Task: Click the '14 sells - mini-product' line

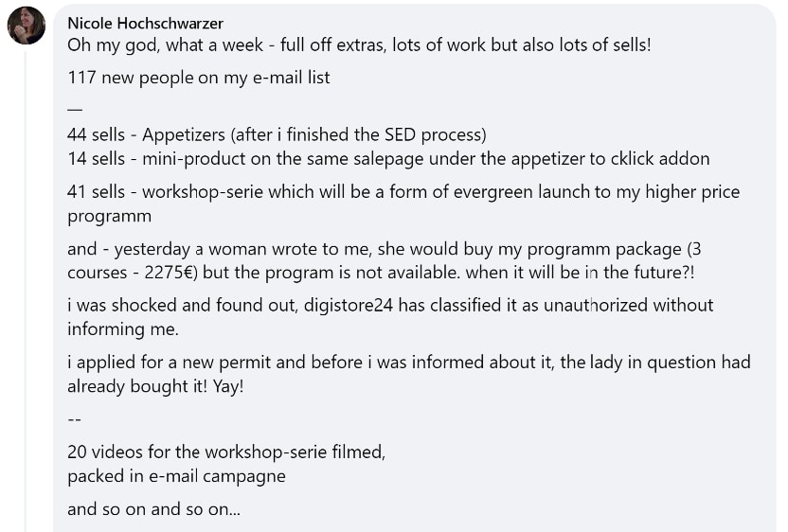Action: (x=388, y=159)
